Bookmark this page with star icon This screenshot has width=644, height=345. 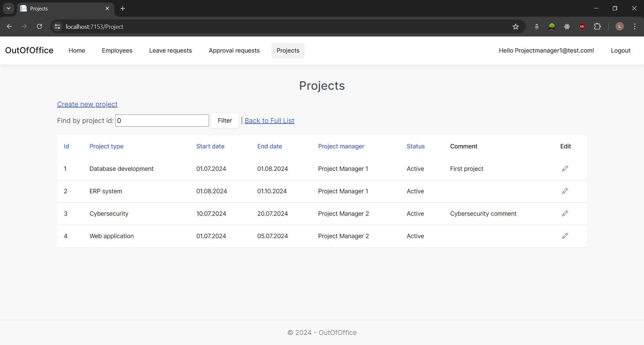(516, 27)
